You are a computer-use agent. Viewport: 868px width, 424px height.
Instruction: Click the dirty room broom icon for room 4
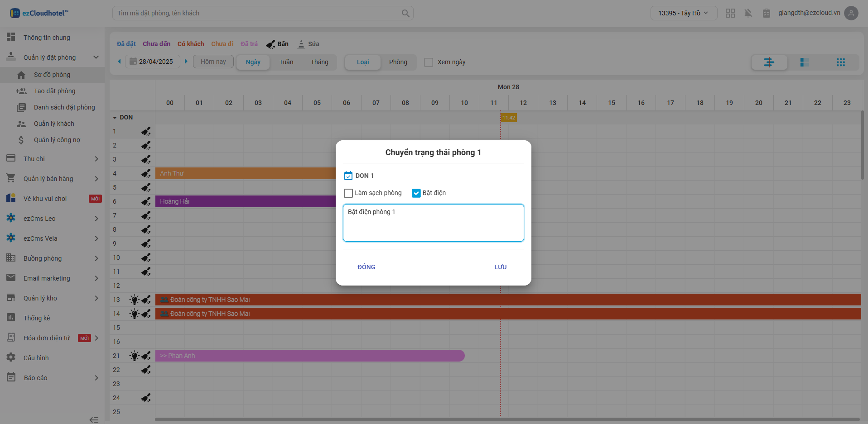tap(146, 173)
